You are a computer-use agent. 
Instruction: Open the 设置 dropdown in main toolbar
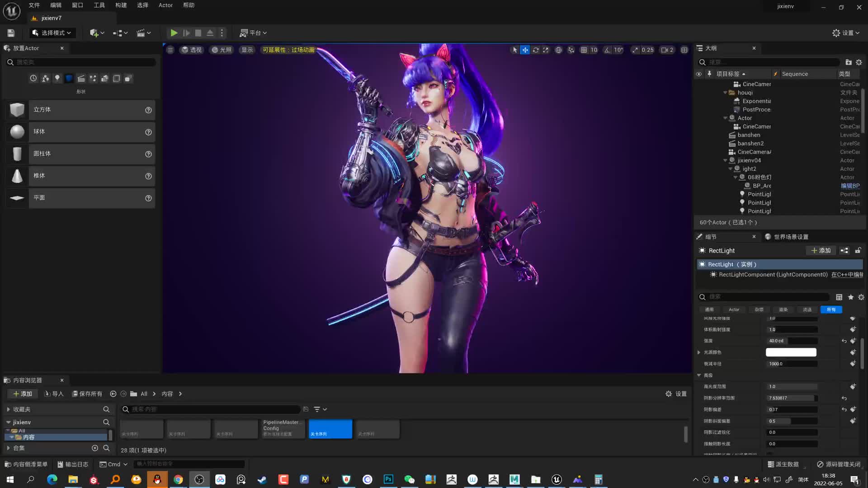pyautogui.click(x=846, y=33)
